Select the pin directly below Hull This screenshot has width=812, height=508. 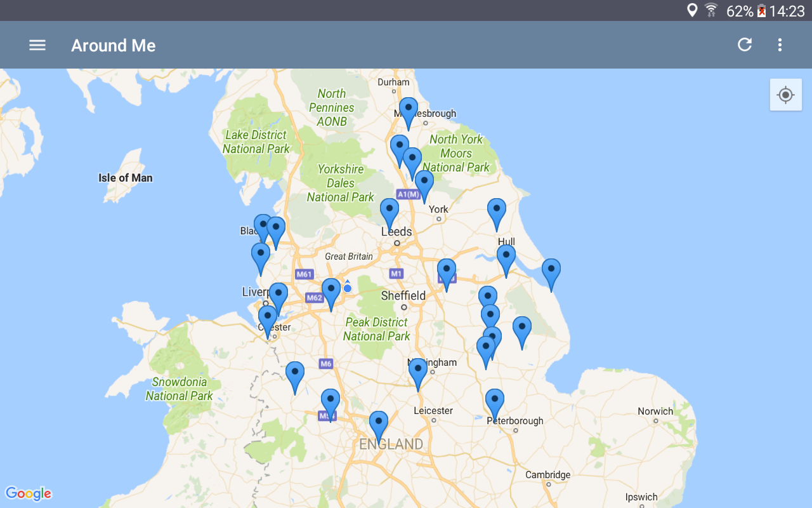pos(506,262)
